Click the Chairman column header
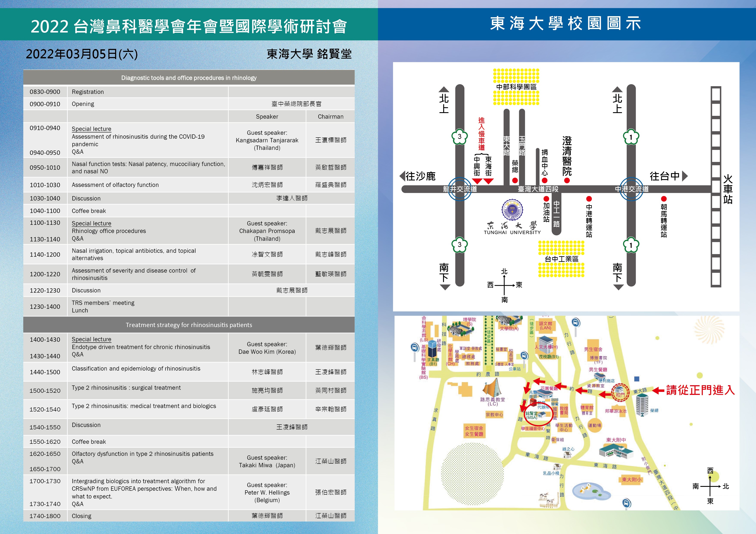This screenshot has width=756, height=534. coord(331,116)
